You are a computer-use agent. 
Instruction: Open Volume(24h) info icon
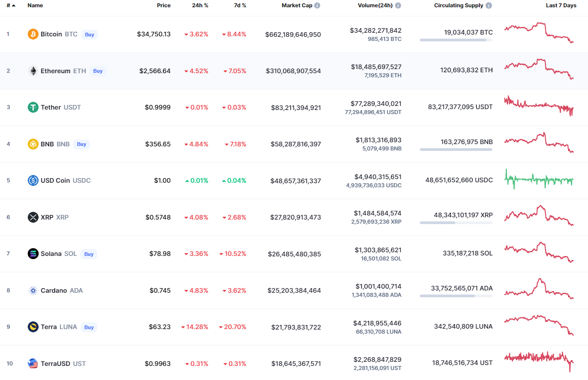(x=398, y=5)
